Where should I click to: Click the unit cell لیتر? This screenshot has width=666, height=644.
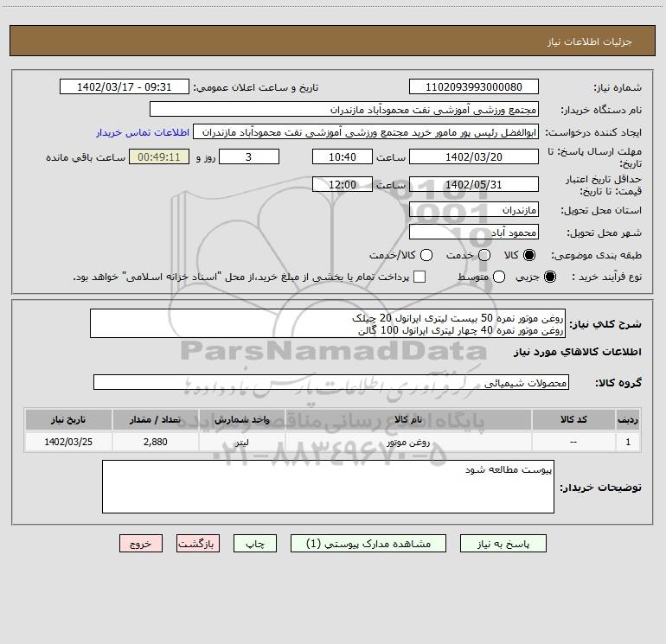[x=241, y=442]
